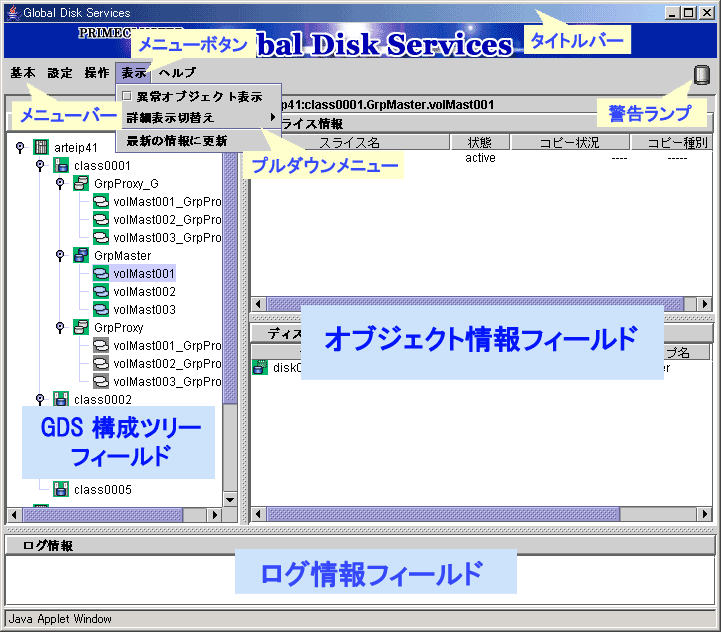Click the active status cell
This screenshot has width=721, height=632.
click(480, 158)
